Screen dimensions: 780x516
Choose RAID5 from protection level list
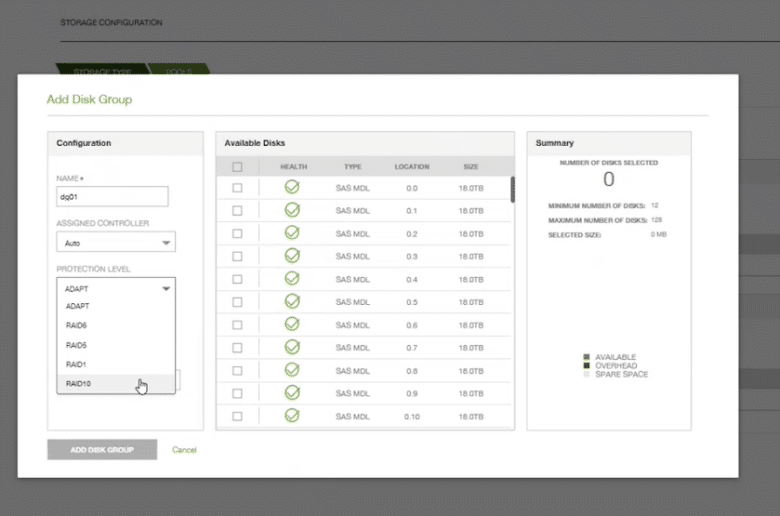pyautogui.click(x=116, y=345)
